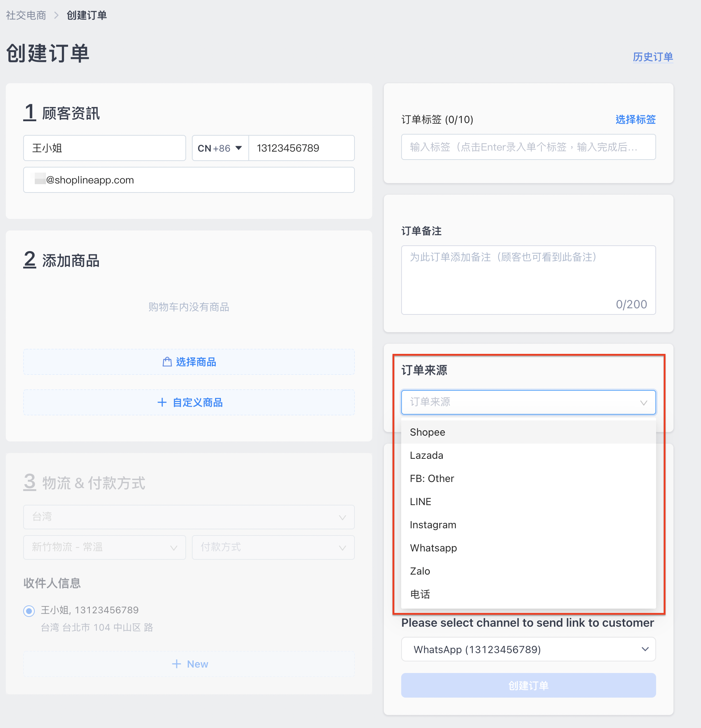This screenshot has height=728, width=701.
Task: Choose Shopee as order source
Action: 528,432
